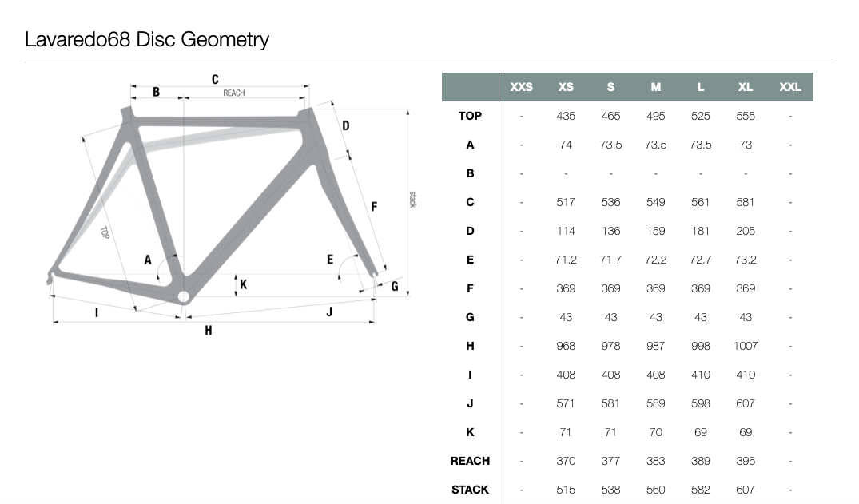Click the letter K bottom bracket drop marker
Viewport: 859px width, 504px height.
pos(243,284)
